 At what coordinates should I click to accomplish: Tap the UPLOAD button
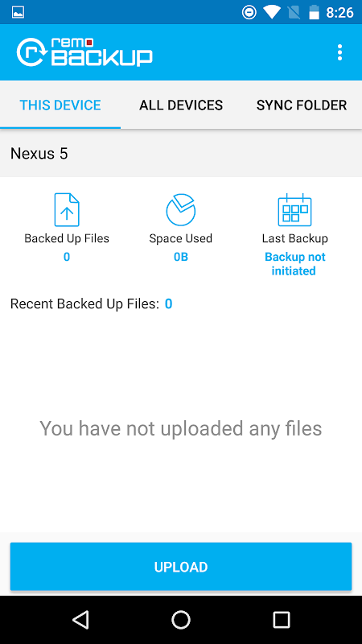(180, 567)
